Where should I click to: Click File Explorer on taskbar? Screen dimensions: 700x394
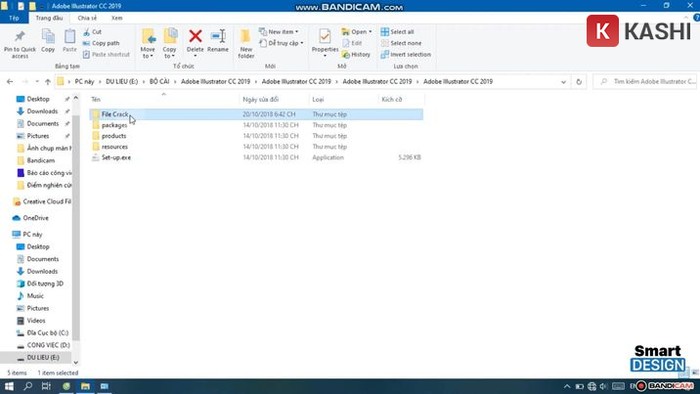click(85, 386)
